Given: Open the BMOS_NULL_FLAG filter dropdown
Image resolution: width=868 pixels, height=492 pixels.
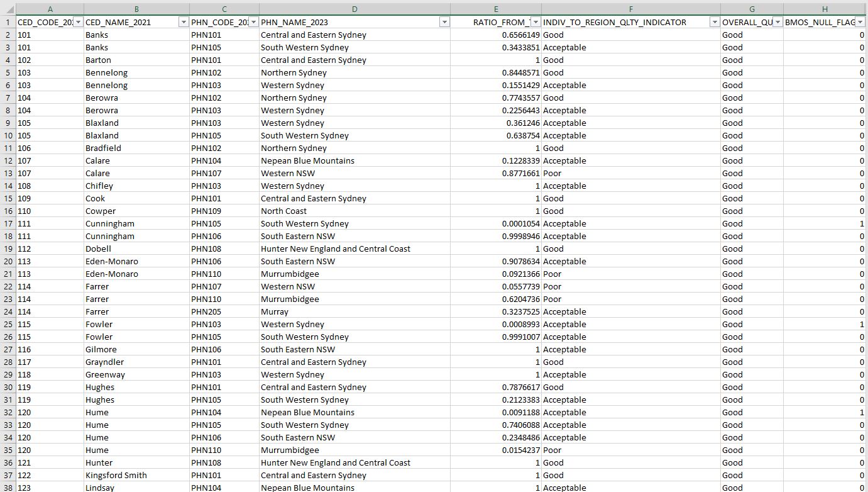Looking at the screenshot, I should (860, 22).
